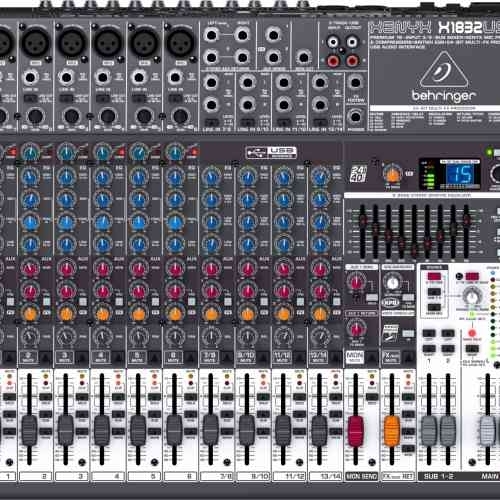Toggle channel 4 Sub routing button

coord(118,414)
